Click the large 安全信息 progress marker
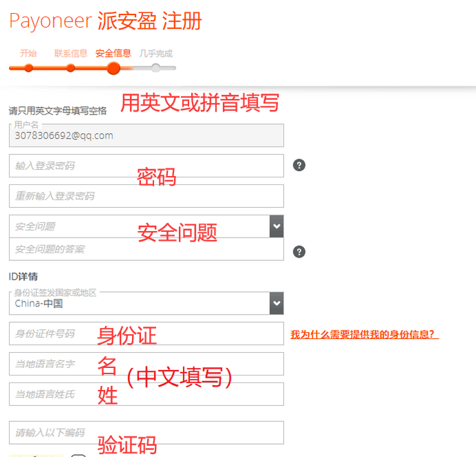Viewport: 476px width, 457px height. 113,68
